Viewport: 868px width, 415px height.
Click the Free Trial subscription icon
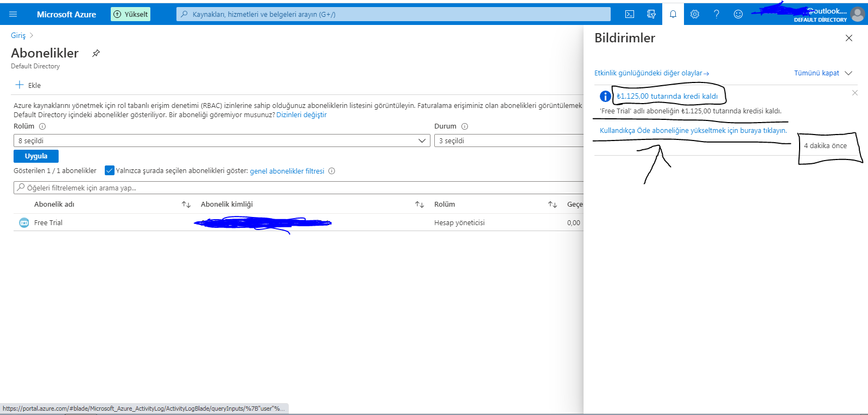tap(24, 222)
